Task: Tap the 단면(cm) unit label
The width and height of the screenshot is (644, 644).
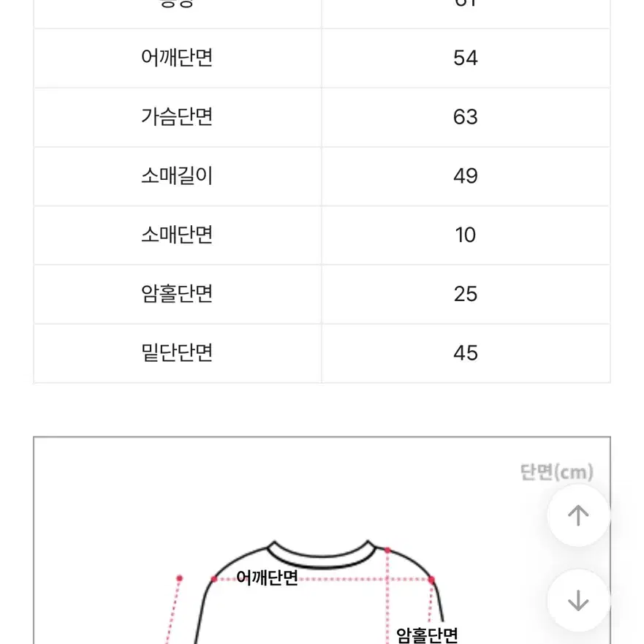Action: click(556, 472)
